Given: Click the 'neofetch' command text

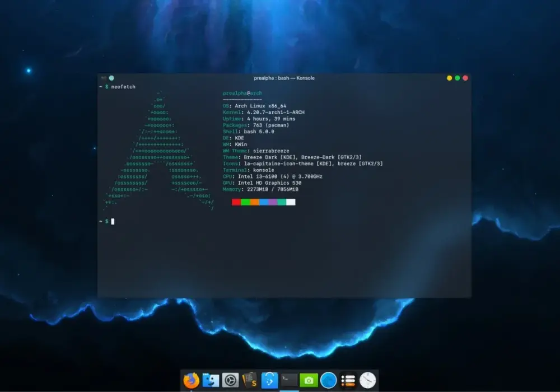Looking at the screenshot, I should (123, 87).
